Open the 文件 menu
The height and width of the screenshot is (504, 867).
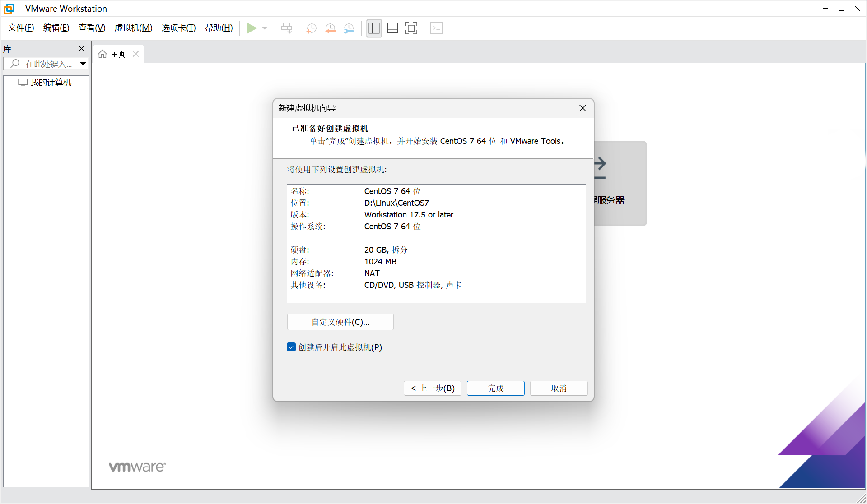21,28
